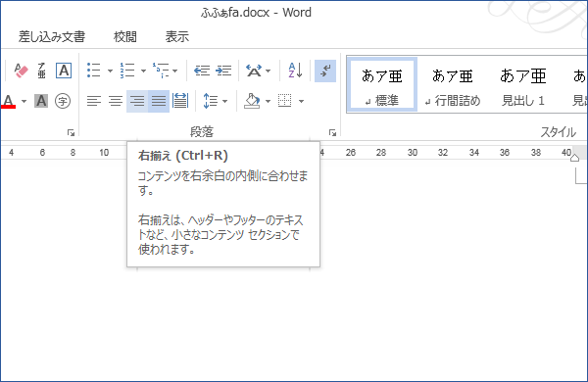Image resolution: width=588 pixels, height=382 pixels.
Task: Click the increase indent icon
Action: (223, 71)
